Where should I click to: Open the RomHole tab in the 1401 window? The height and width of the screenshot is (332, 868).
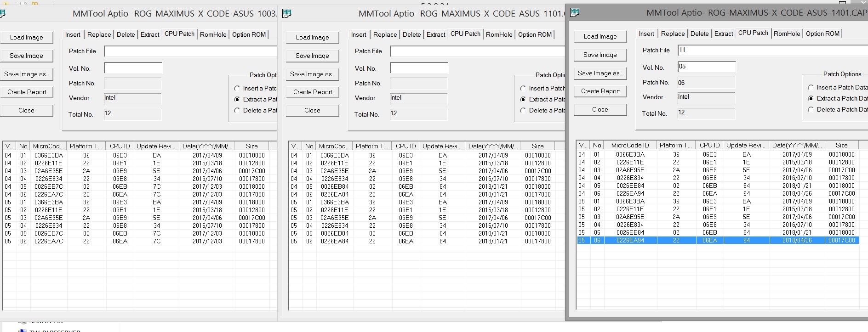(787, 34)
